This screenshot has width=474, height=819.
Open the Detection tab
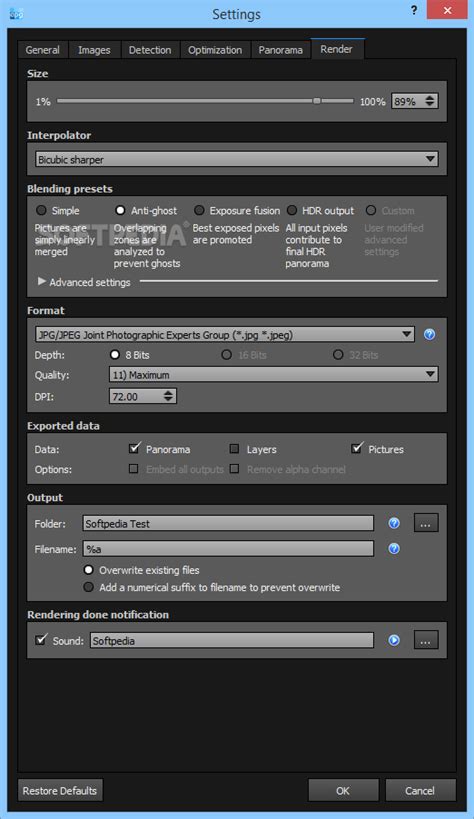coord(150,50)
